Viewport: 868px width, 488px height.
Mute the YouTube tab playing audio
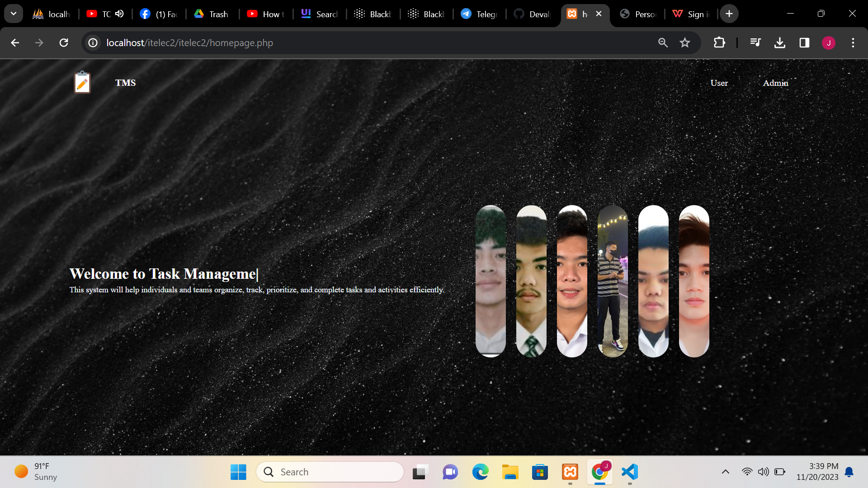tap(119, 14)
